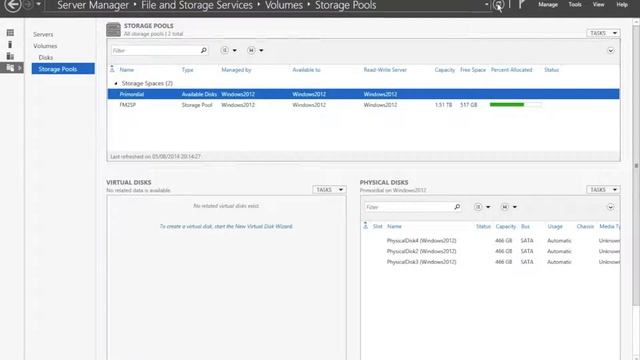Select the All Servers icon in the left rail
This screenshot has height=360, width=640.
point(10,56)
